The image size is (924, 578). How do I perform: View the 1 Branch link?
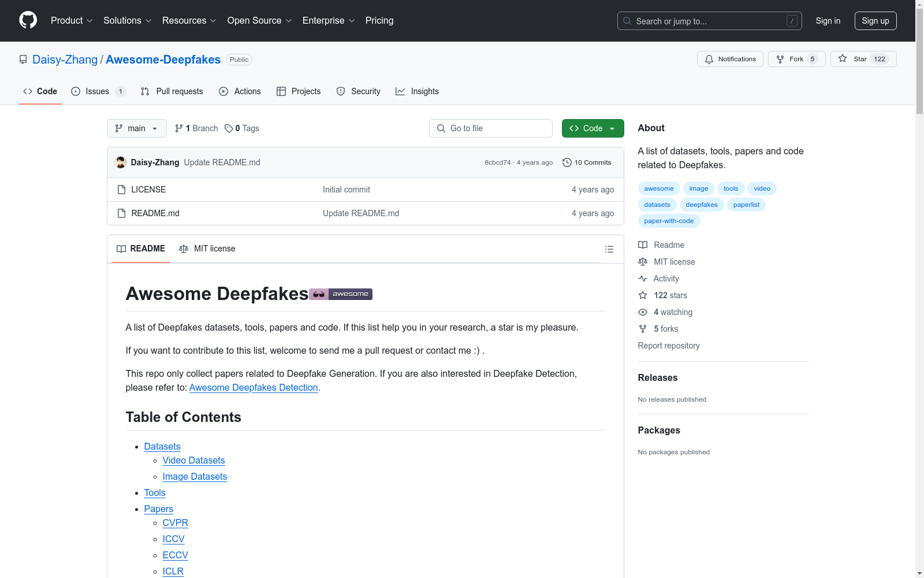pos(196,128)
